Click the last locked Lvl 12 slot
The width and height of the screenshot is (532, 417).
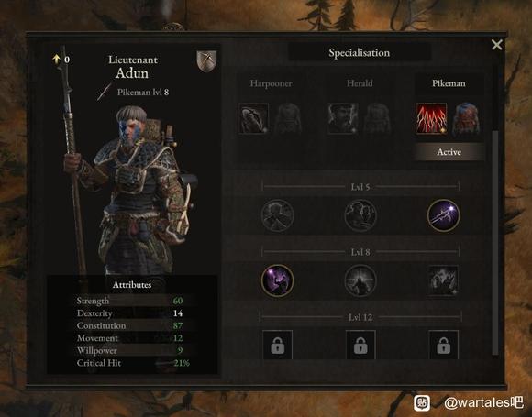click(443, 345)
